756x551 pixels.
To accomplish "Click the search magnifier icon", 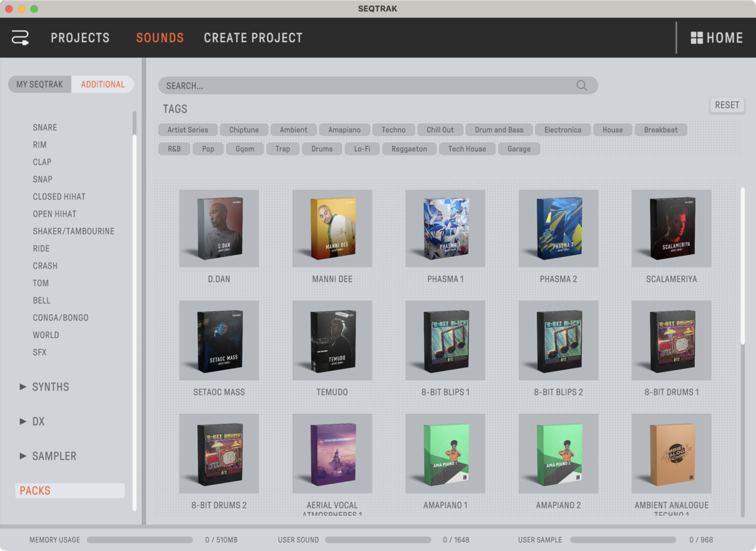I will click(581, 85).
